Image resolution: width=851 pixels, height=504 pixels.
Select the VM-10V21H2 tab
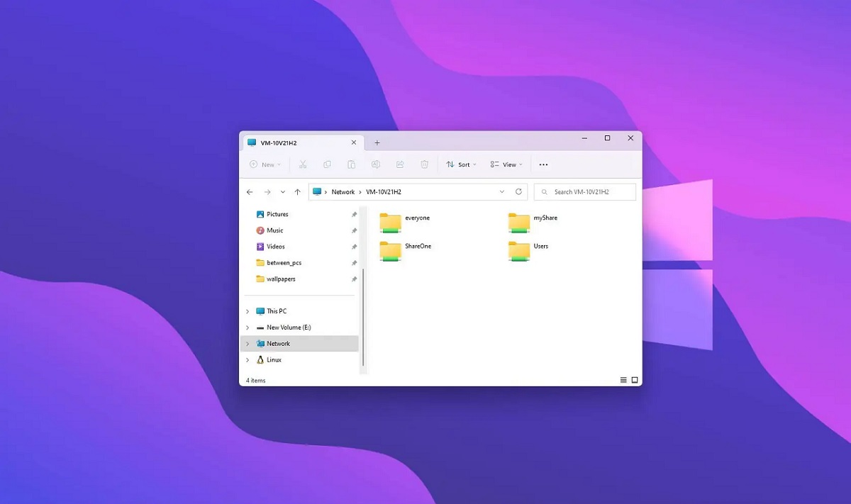302,142
